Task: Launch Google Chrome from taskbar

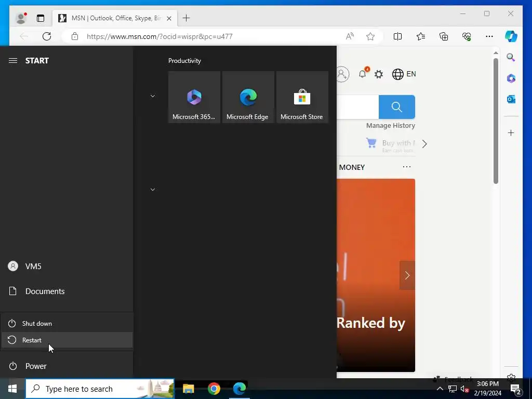Action: [x=214, y=389]
